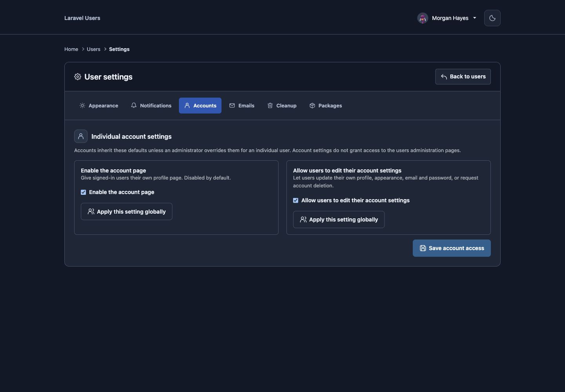Open the Packages tab
The height and width of the screenshot is (392, 565).
pos(326,105)
